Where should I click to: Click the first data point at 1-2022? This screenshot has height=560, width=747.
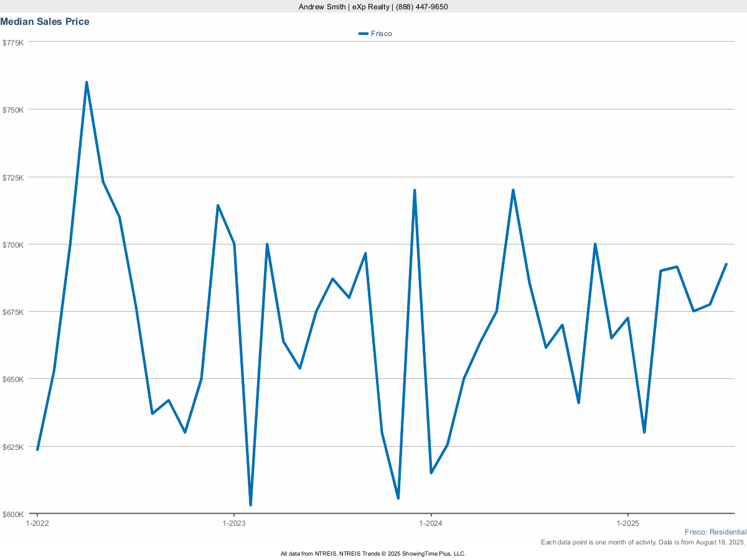click(x=37, y=449)
